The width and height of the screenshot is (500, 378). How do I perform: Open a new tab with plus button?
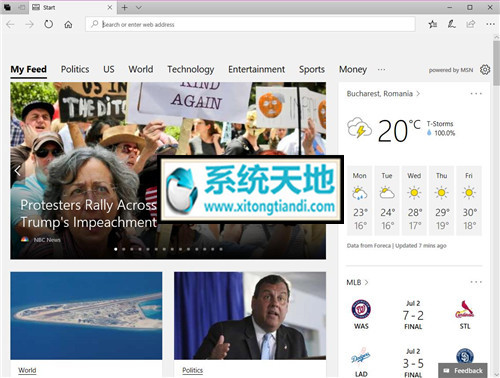point(124,7)
